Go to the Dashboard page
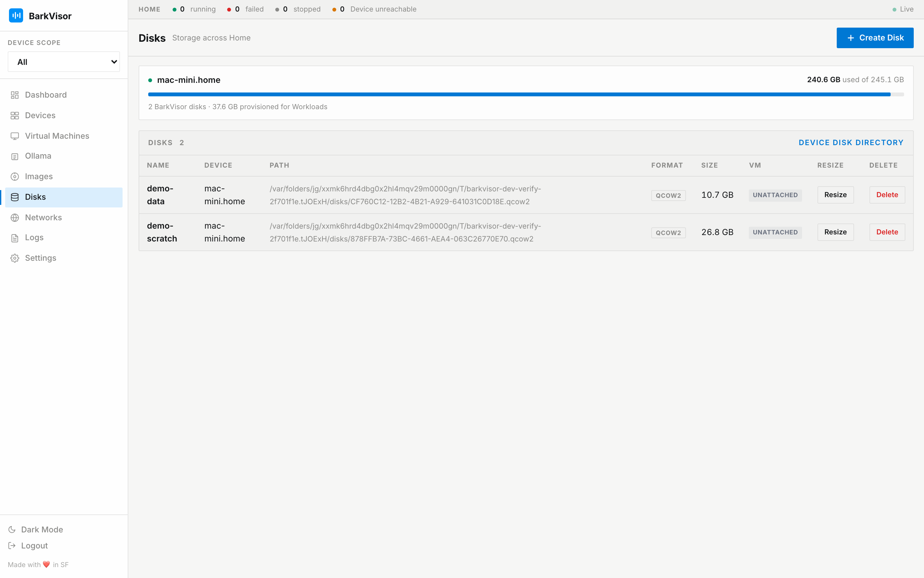Screen dimensions: 924x578 tap(64, 95)
